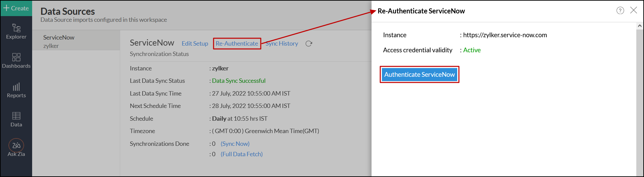Click the Full Data Fetch link
The image size is (644, 177).
coord(242,154)
